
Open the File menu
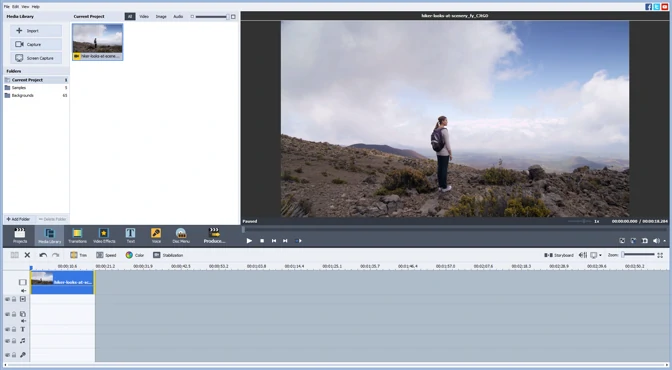click(6, 6)
